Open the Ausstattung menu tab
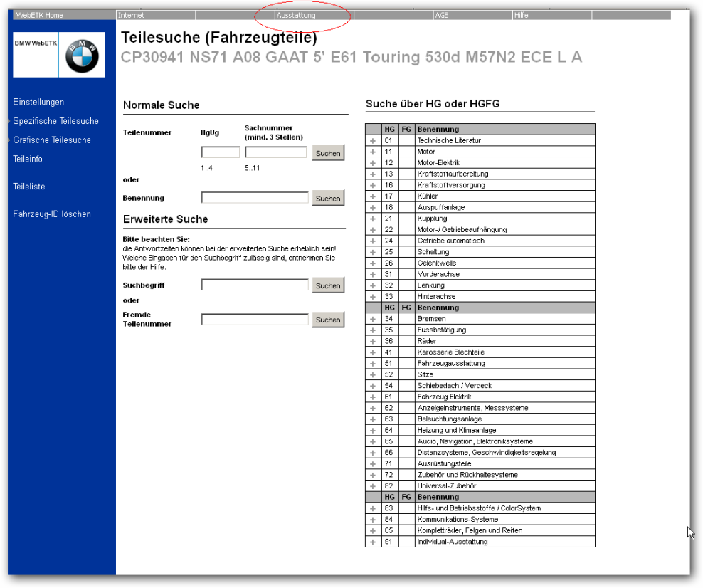 pyautogui.click(x=314, y=15)
